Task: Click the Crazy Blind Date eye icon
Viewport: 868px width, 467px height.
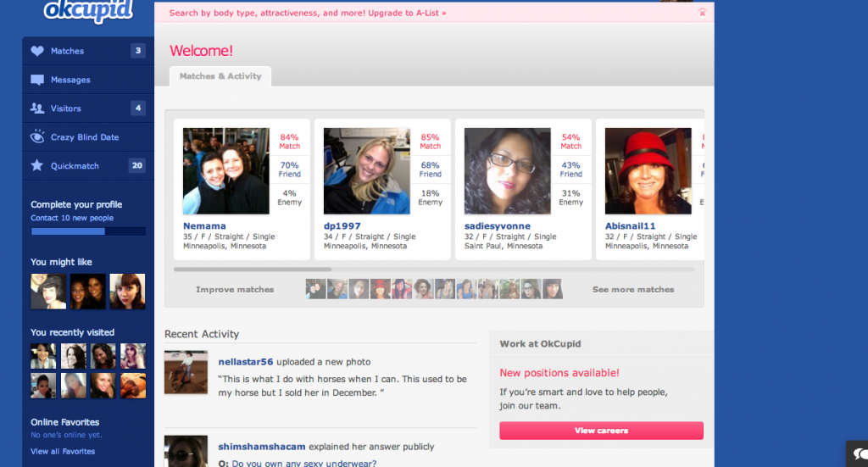Action: (x=37, y=136)
